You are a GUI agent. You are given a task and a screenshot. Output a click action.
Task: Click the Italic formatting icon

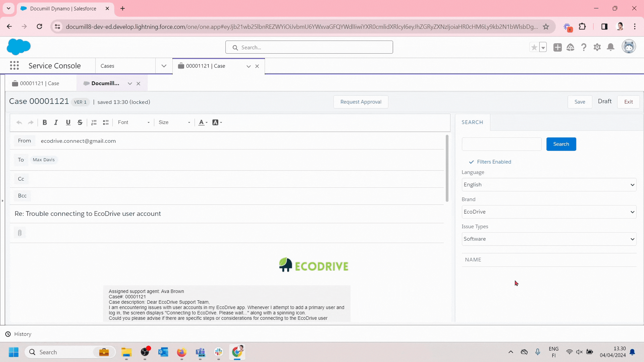(57, 122)
